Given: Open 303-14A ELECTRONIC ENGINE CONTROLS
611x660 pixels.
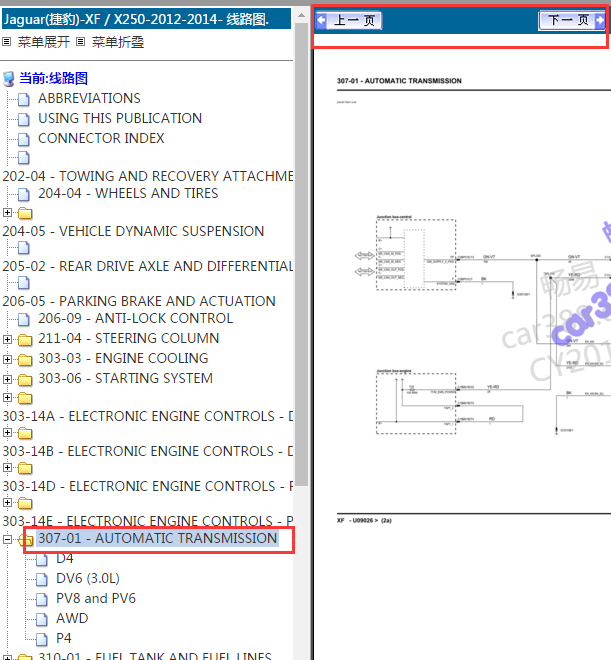Looking at the screenshot, I should 148,416.
